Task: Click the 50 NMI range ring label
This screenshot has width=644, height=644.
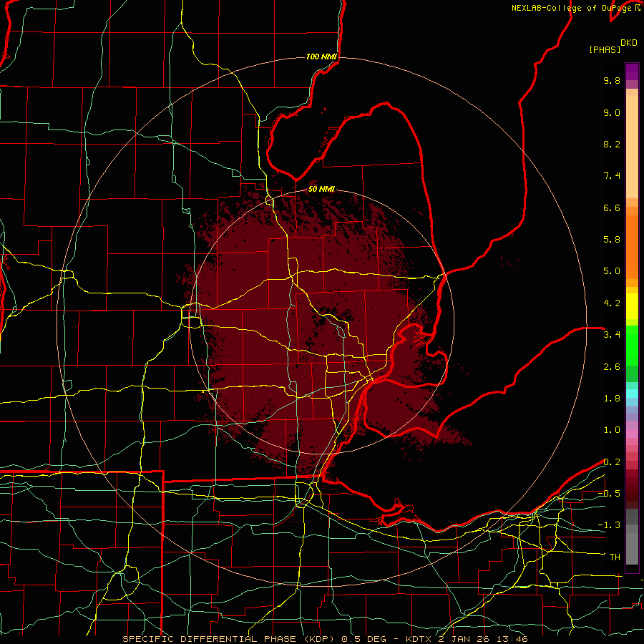Action: coord(321,190)
